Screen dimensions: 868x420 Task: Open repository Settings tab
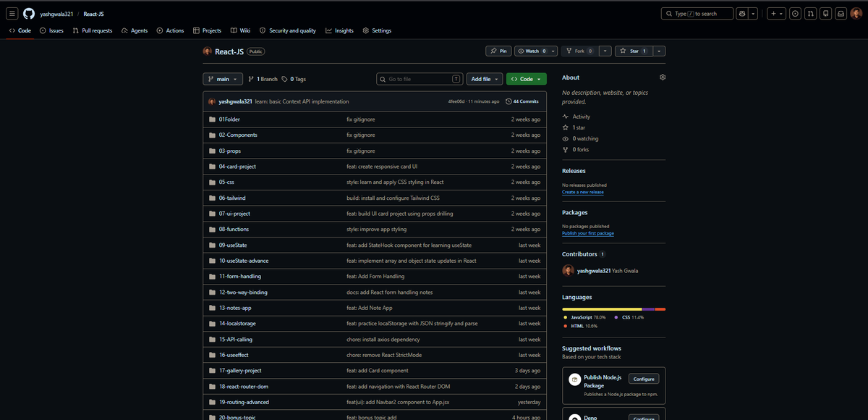(x=377, y=30)
